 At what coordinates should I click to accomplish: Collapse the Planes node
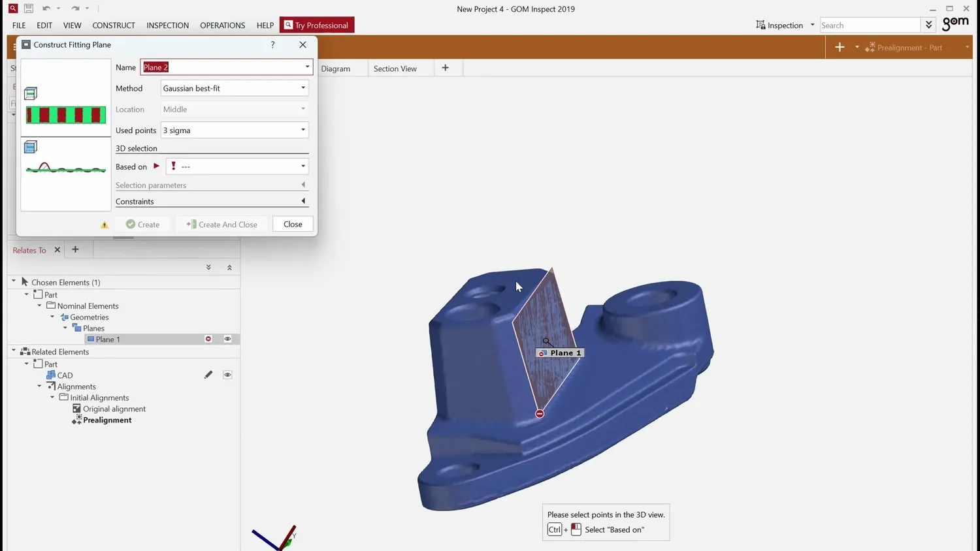[x=65, y=328]
